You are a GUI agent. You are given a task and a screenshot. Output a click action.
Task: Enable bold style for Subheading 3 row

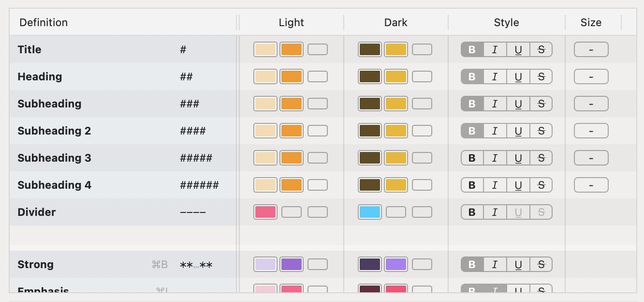pyautogui.click(x=472, y=158)
